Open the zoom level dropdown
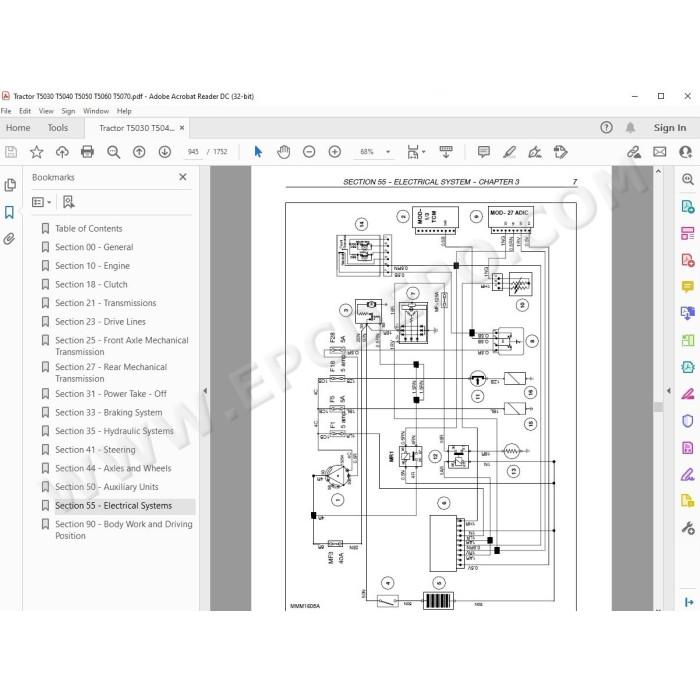 pos(388,152)
